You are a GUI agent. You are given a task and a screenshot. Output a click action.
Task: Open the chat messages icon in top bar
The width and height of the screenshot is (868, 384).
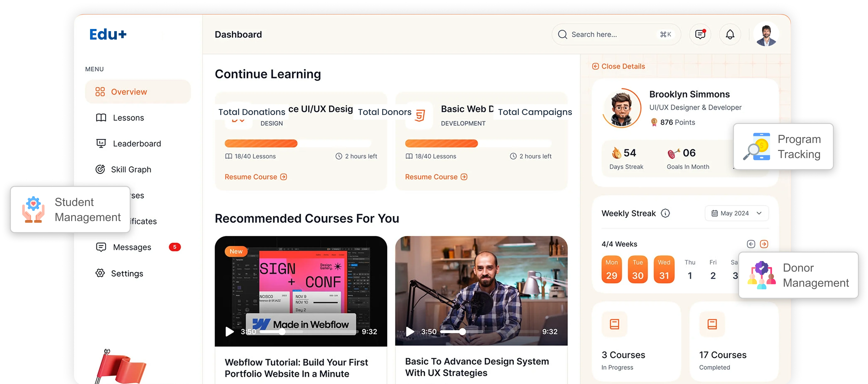click(700, 34)
